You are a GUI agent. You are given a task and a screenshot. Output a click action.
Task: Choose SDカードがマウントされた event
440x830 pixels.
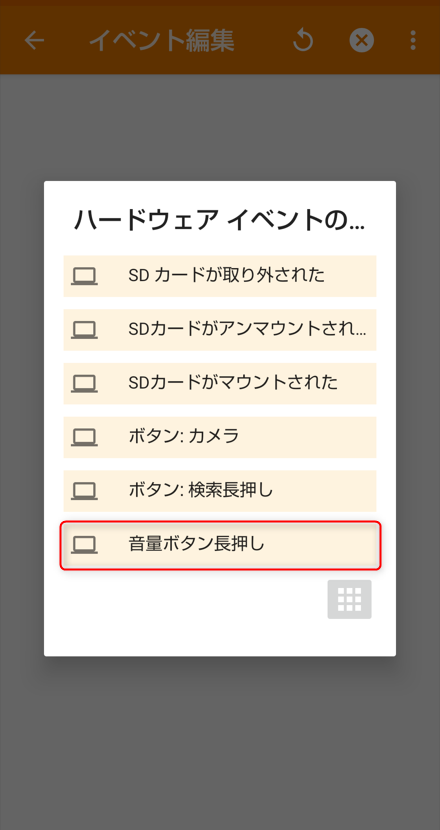[220, 383]
